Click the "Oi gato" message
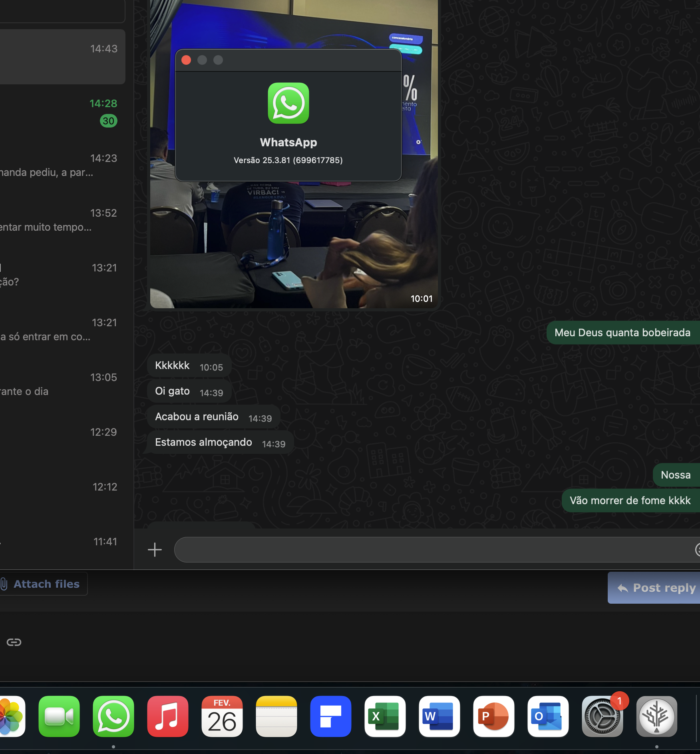The height and width of the screenshot is (754, 700). [x=189, y=391]
